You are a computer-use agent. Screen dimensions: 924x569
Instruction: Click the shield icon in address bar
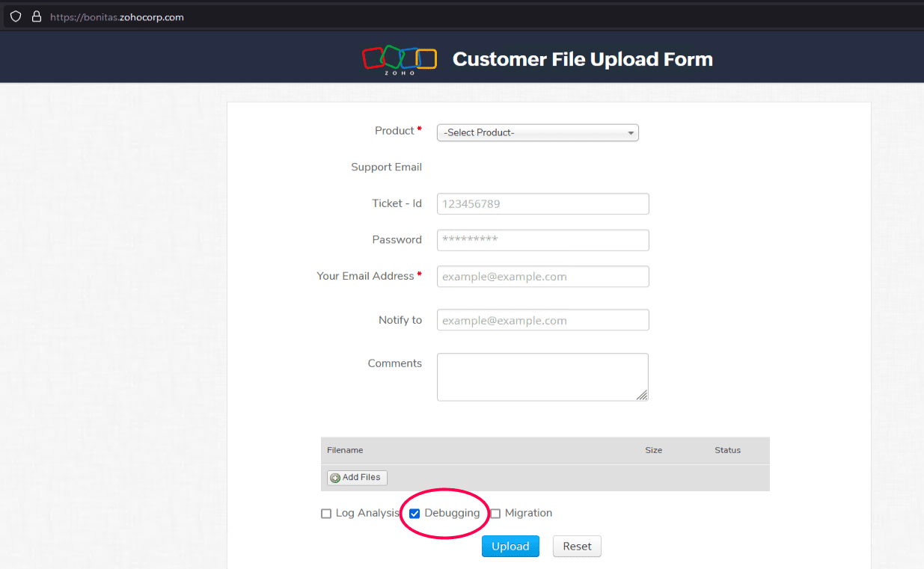click(16, 16)
